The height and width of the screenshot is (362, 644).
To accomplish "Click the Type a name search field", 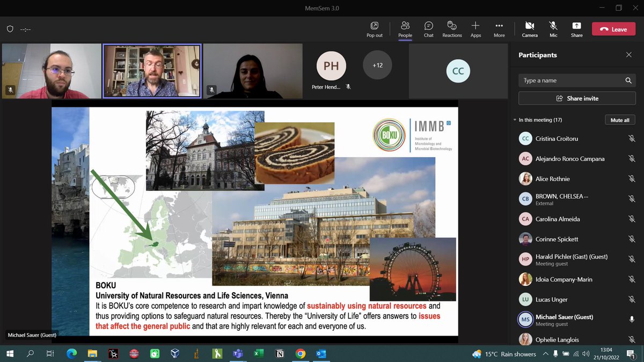I will pos(577,80).
